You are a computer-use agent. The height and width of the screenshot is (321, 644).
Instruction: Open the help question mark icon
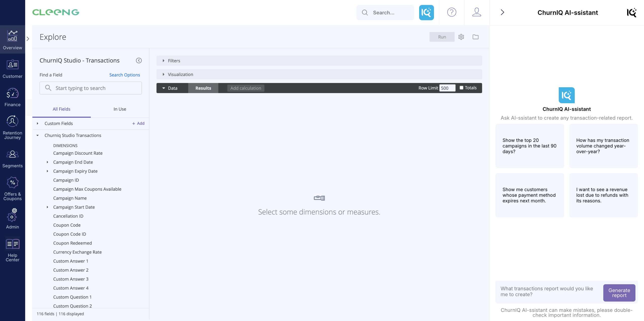(x=452, y=12)
